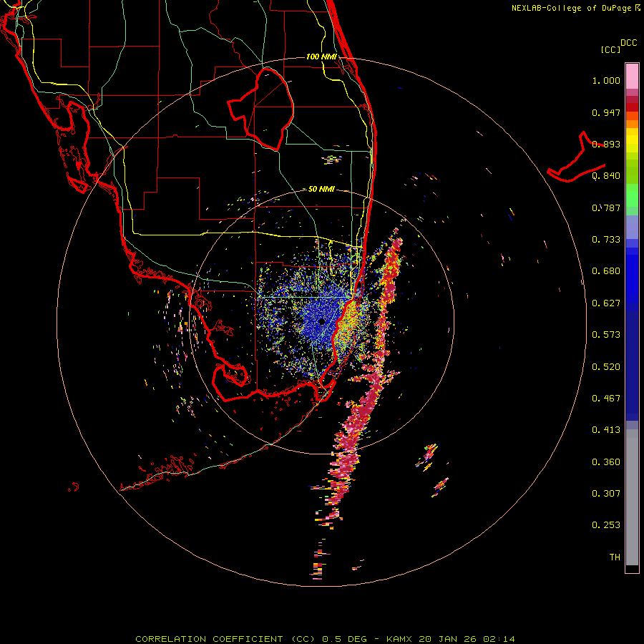644x644 pixels.
Task: Click the 0.893 scale value
Action: [x=606, y=144]
